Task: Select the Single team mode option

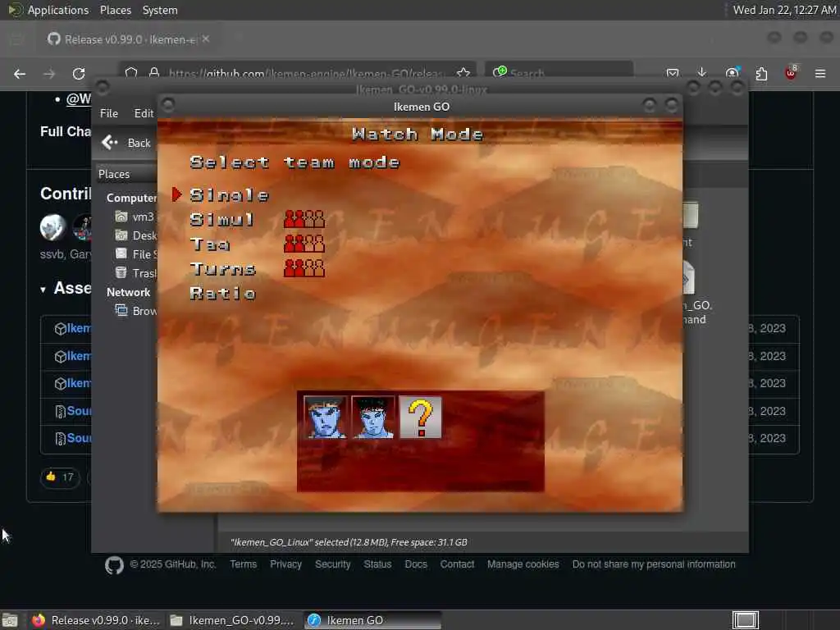Action: (230, 195)
